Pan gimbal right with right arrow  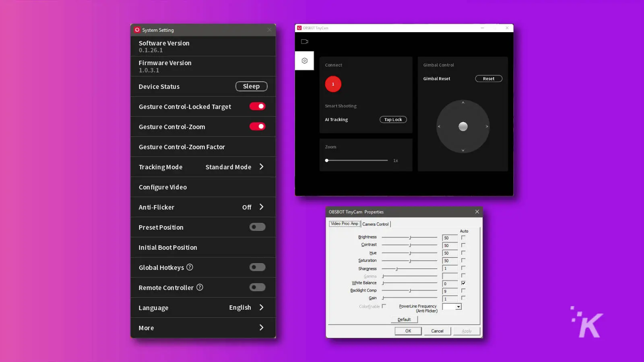click(x=487, y=126)
